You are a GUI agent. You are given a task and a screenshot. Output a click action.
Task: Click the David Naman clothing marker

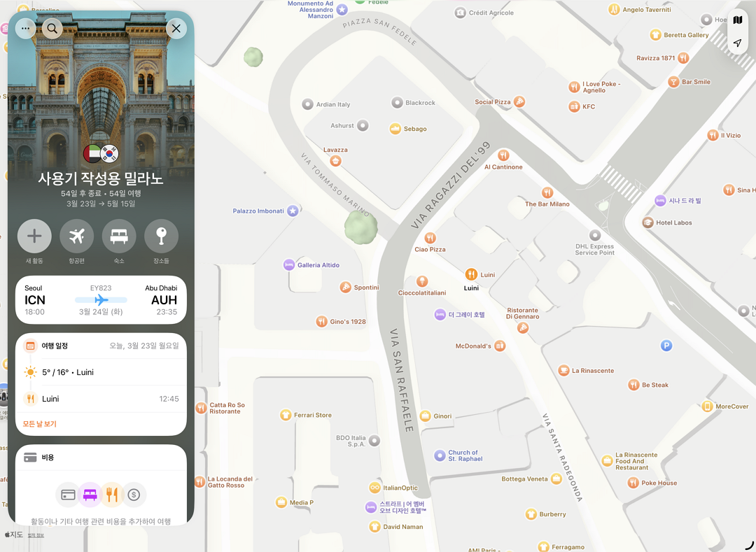(x=374, y=527)
